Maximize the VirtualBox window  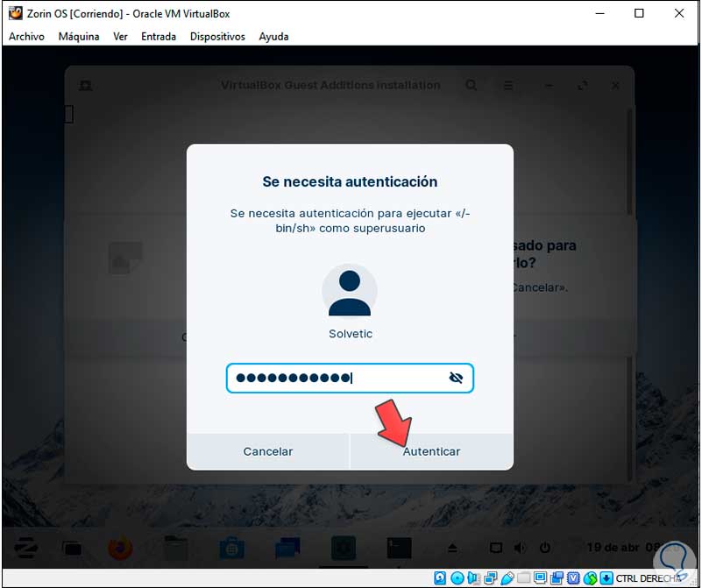pos(639,13)
